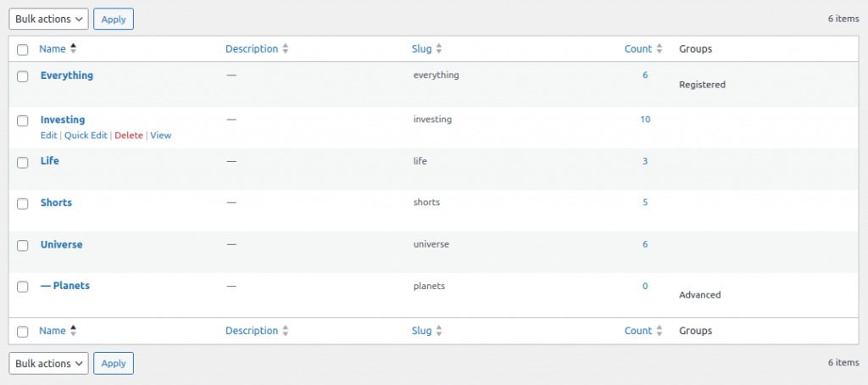Click sort arrows beside top Count header
This screenshot has height=385, width=868.
tap(660, 49)
